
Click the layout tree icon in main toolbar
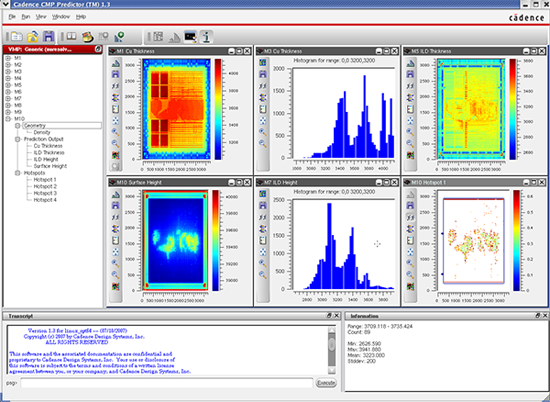(x=158, y=36)
